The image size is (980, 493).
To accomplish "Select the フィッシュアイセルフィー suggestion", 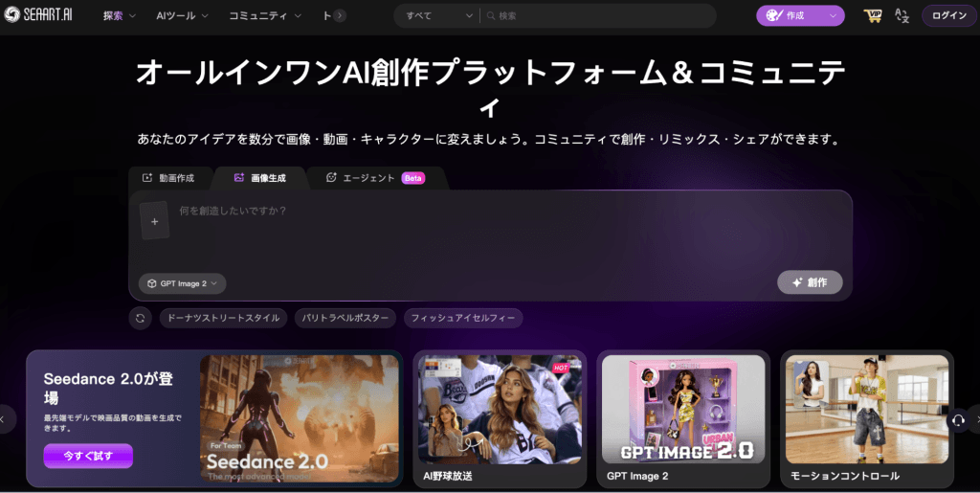I will click(x=463, y=318).
